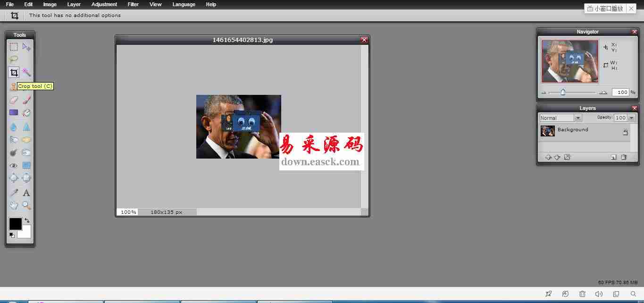
Task: Click the speaker volume icon in bottom bar
Action: tap(599, 294)
